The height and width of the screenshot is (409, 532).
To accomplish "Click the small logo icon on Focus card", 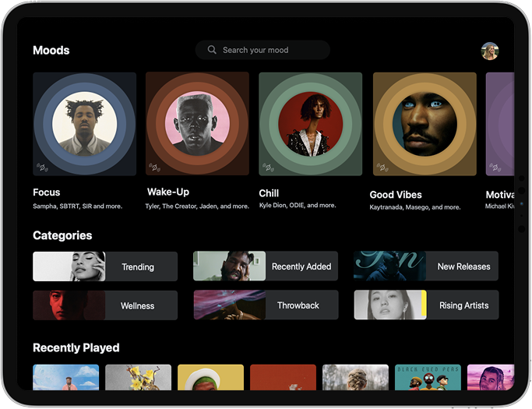I will (43, 167).
